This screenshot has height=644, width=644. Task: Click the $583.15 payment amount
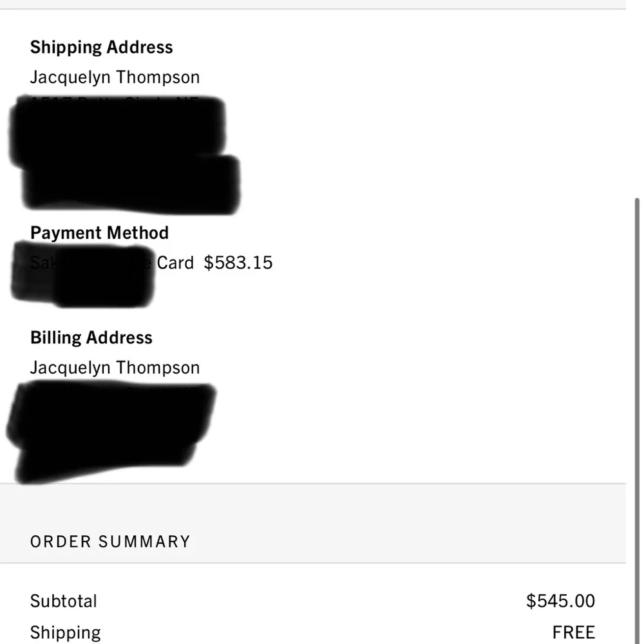(x=238, y=263)
